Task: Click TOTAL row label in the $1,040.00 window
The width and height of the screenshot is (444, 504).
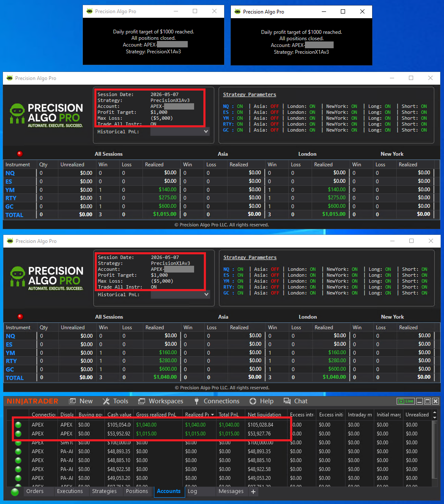Action: (x=15, y=377)
